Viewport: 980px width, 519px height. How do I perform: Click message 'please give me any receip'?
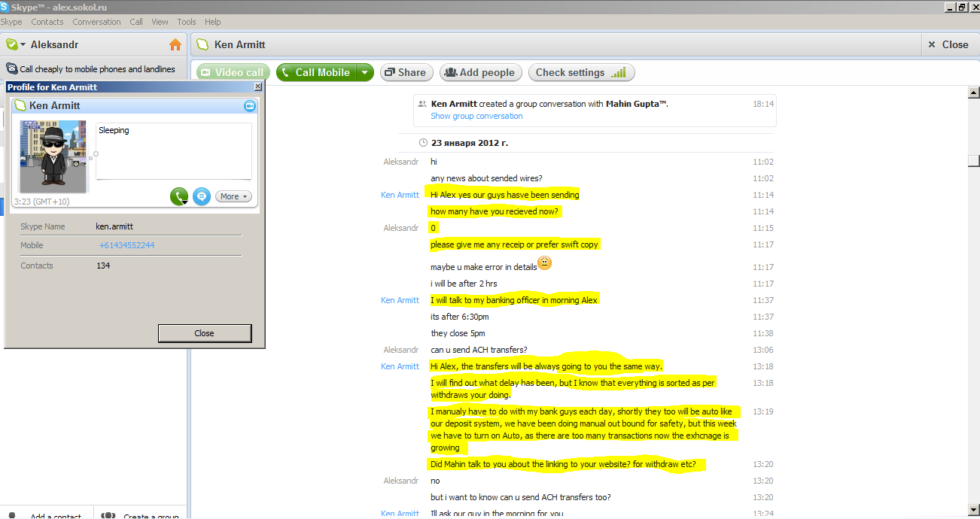coord(515,244)
